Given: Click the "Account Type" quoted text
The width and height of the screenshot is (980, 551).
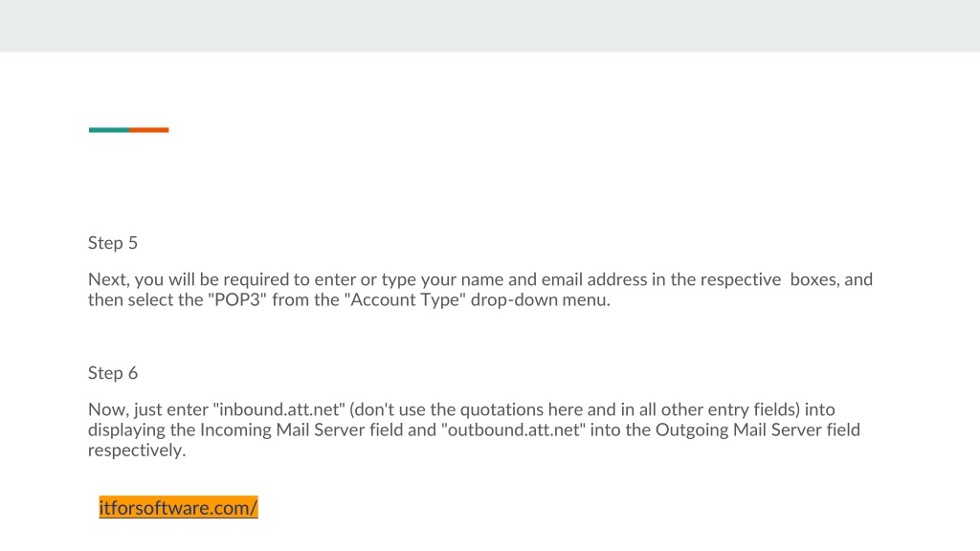Looking at the screenshot, I should 405,299.
